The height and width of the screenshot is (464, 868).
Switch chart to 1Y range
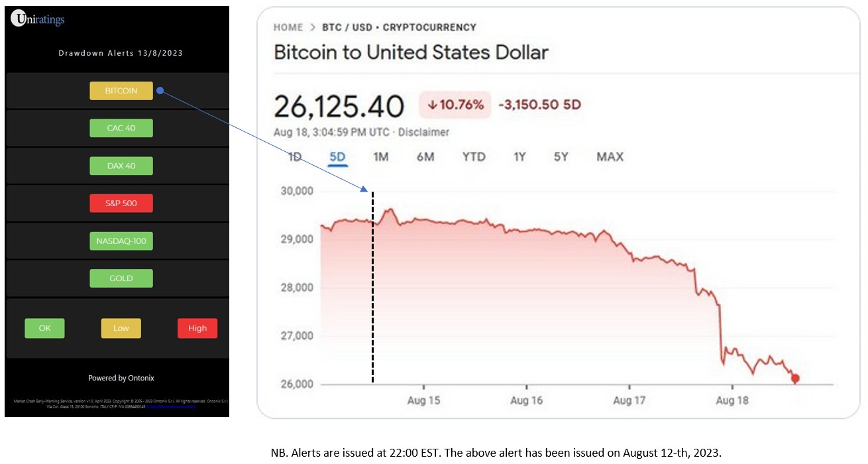519,157
